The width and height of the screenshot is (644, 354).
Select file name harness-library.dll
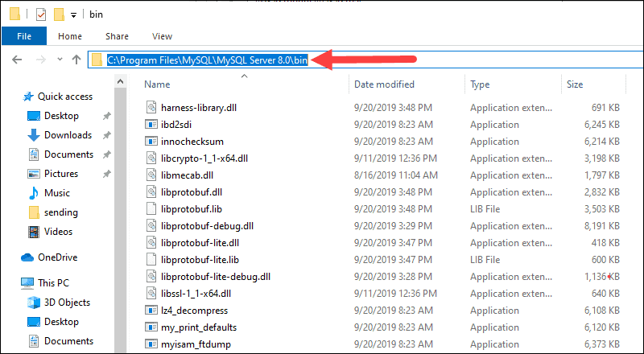coord(199,108)
